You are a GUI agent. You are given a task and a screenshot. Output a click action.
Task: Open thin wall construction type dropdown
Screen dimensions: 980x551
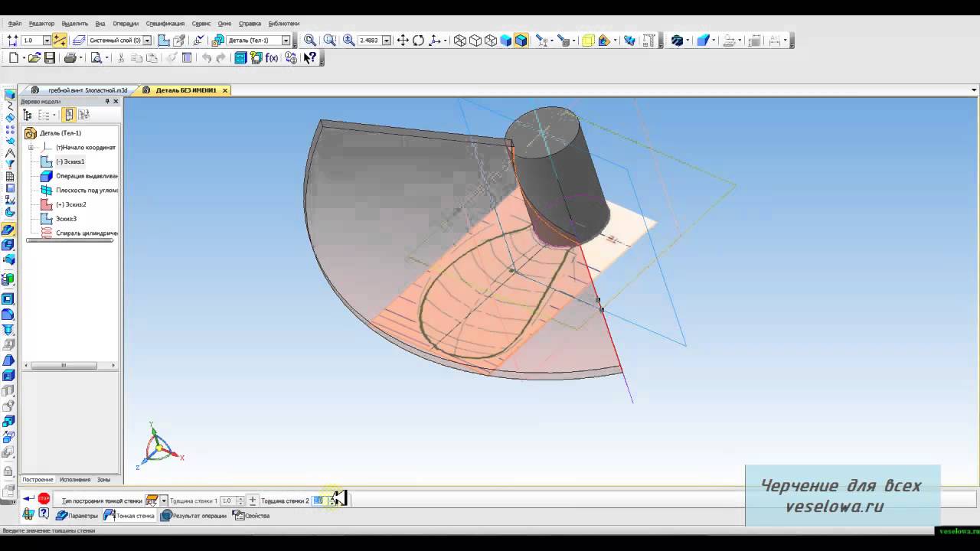point(163,500)
